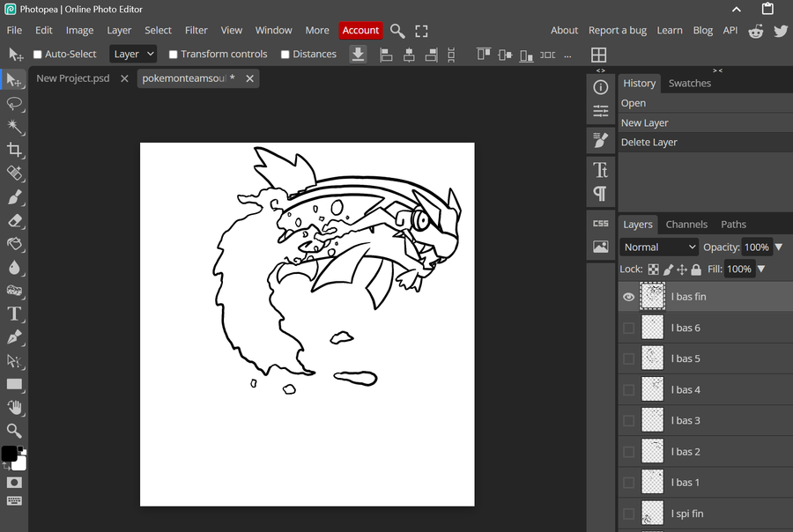The width and height of the screenshot is (793, 532).
Task: Switch to the New Project.psd tab
Action: [73, 78]
